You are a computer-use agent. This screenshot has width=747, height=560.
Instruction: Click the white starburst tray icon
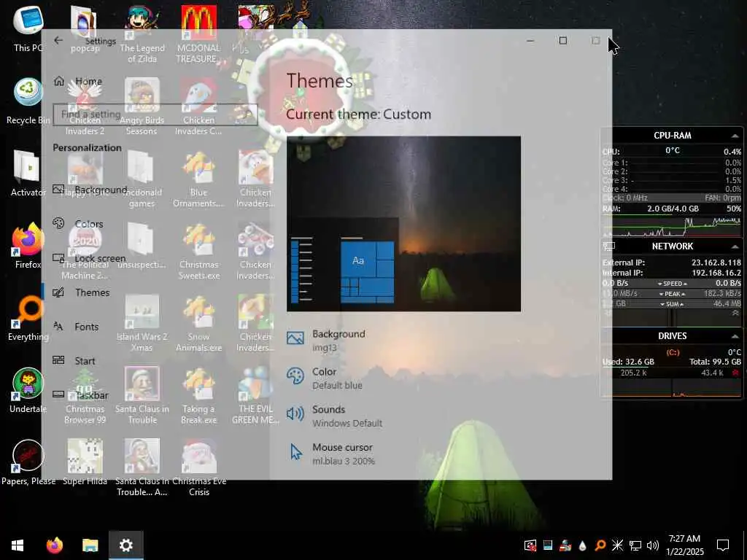[617, 545]
